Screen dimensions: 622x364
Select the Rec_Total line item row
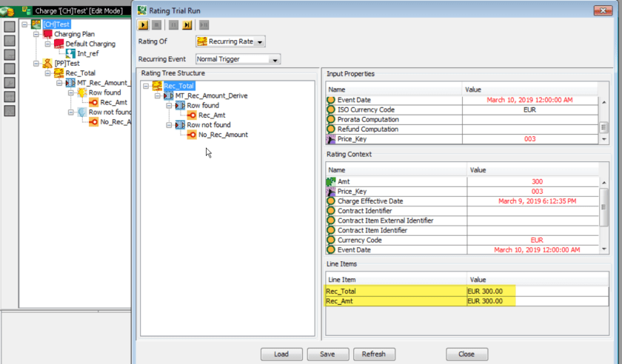tap(467, 291)
